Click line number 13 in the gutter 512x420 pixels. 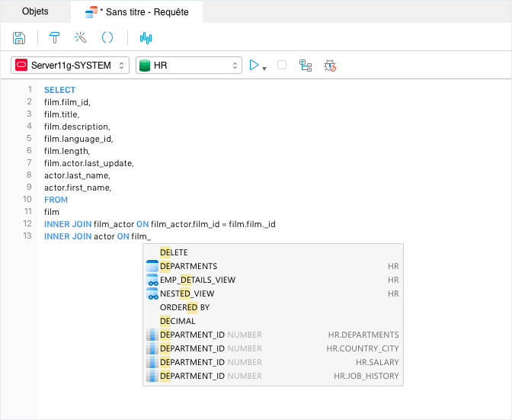coord(27,236)
